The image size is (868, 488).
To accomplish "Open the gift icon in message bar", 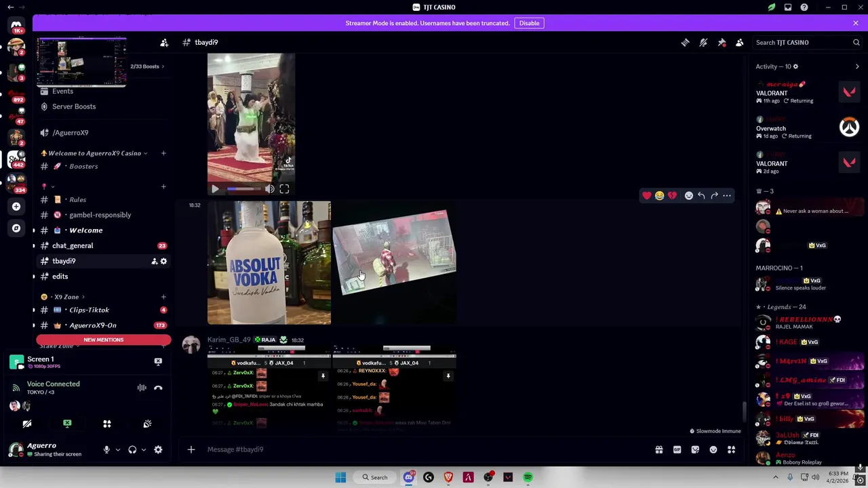I will click(x=659, y=449).
